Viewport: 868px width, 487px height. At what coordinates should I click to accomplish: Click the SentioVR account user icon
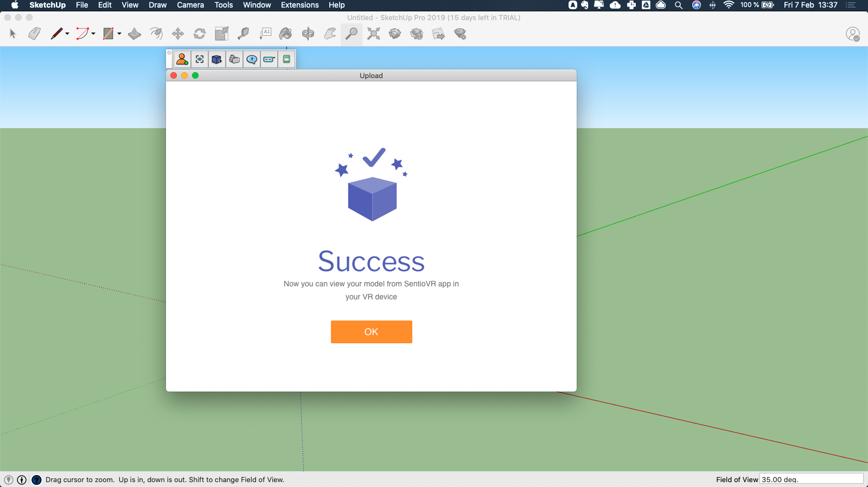[182, 59]
